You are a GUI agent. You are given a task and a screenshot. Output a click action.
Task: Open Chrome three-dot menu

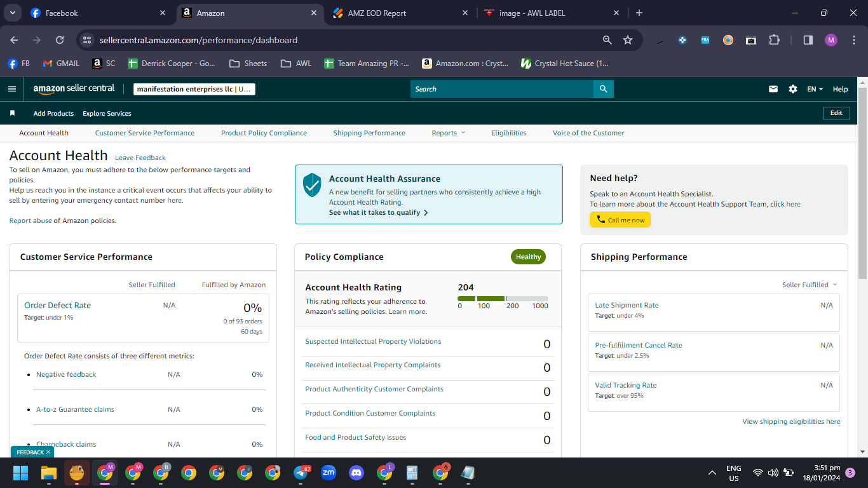point(853,40)
